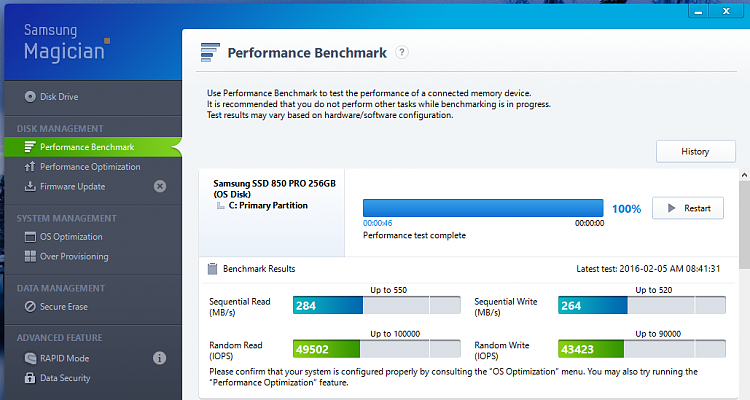Click the scrollbar up arrow
This screenshot has height=400, width=750.
tap(744, 175)
